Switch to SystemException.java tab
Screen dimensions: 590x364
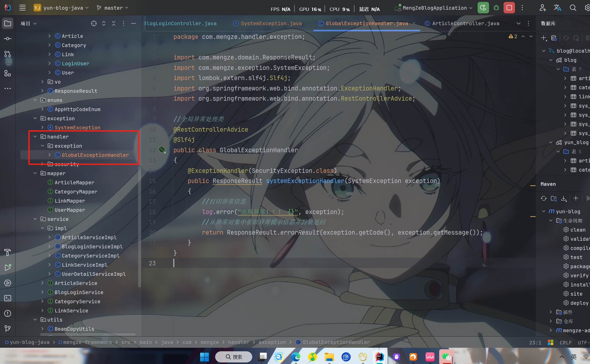tap(271, 23)
